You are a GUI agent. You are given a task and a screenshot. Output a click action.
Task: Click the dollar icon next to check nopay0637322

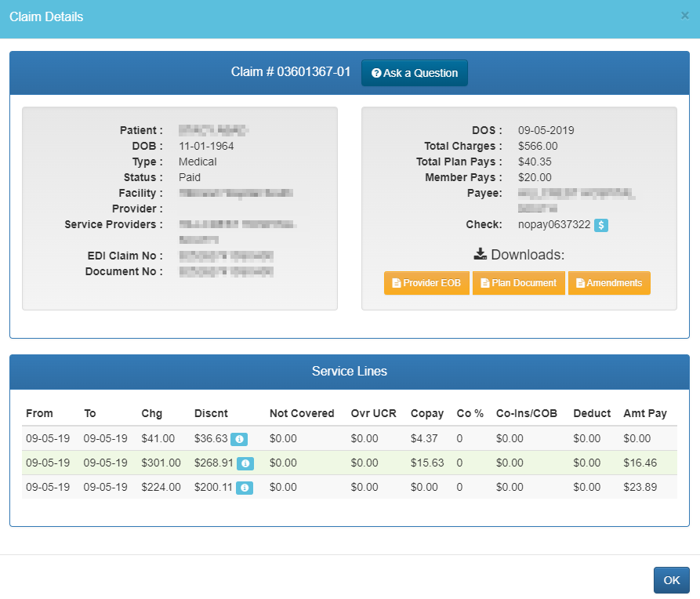pos(601,225)
